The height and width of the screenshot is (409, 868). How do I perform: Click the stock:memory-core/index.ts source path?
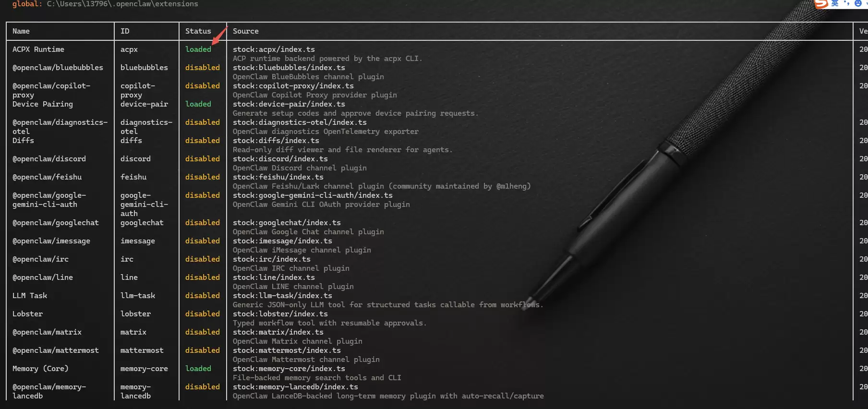(x=289, y=369)
